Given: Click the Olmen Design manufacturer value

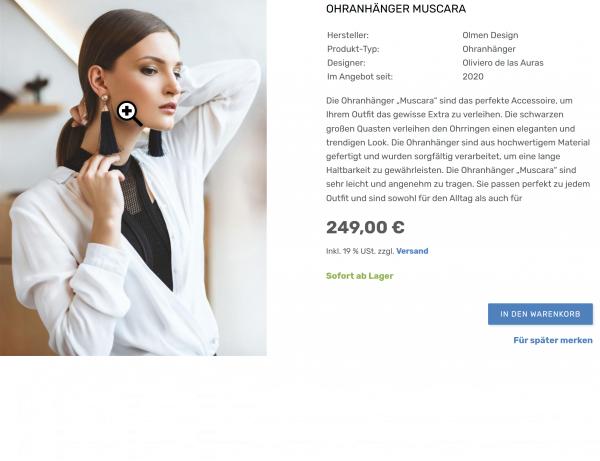Looking at the screenshot, I should [490, 35].
